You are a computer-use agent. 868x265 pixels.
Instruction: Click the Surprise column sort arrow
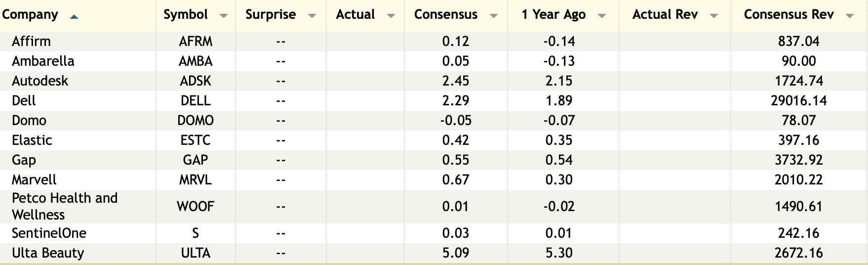pos(312,16)
